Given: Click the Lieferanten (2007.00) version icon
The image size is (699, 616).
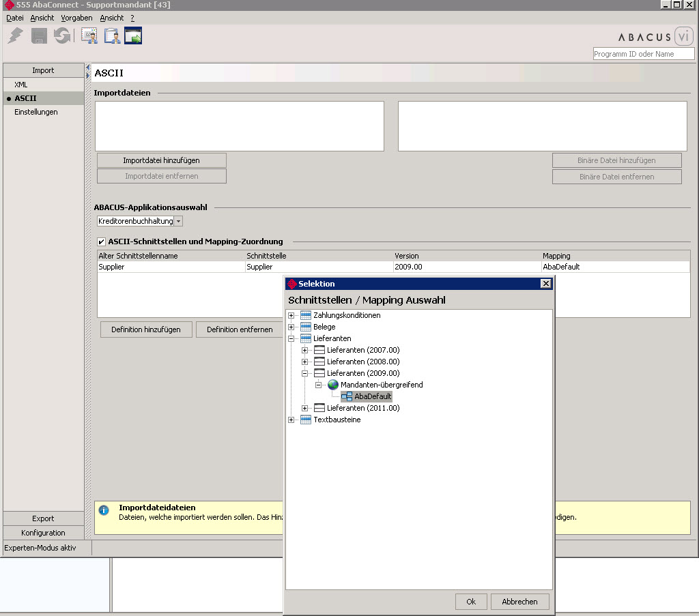Looking at the screenshot, I should [319, 350].
